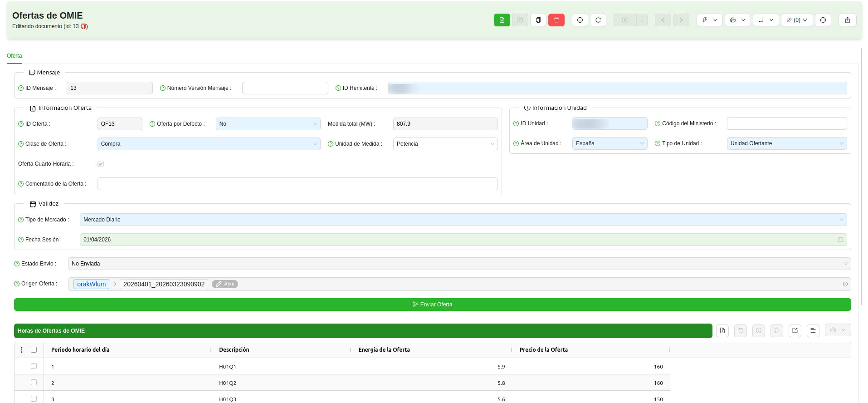
Task: Click the Comentario de la Oferta field
Action: [297, 184]
